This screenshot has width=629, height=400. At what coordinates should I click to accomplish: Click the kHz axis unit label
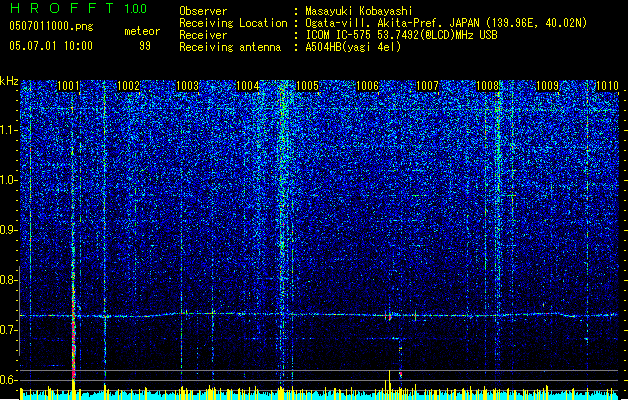pos(9,81)
